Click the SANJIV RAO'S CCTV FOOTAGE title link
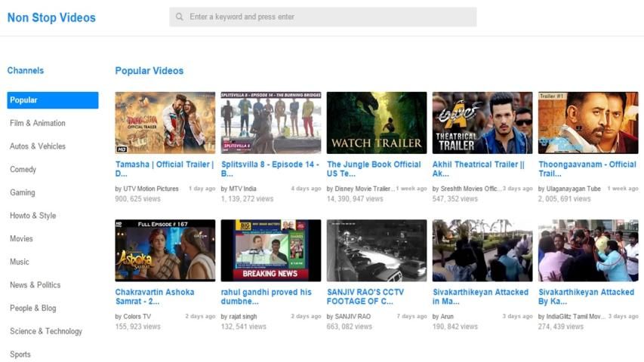644x362 pixels. pyautogui.click(x=365, y=296)
